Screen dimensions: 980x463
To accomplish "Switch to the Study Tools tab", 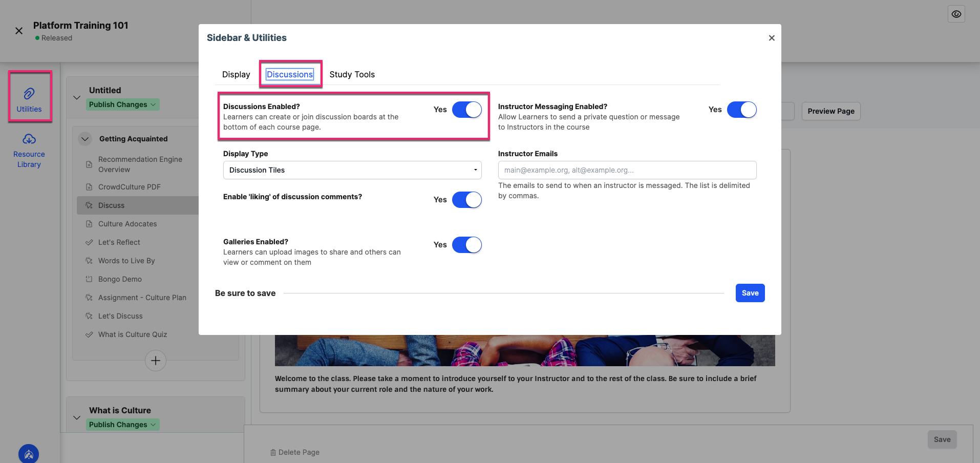I will (x=352, y=74).
